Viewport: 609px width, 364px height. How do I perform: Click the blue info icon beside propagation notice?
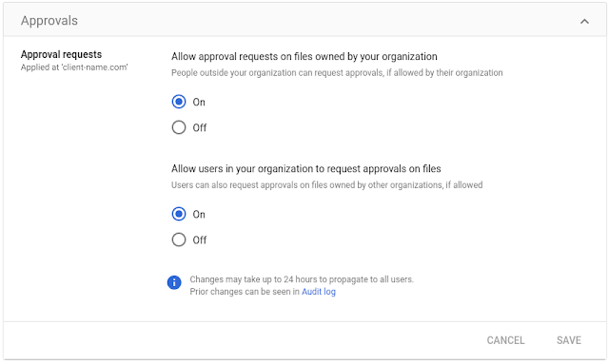click(x=174, y=282)
